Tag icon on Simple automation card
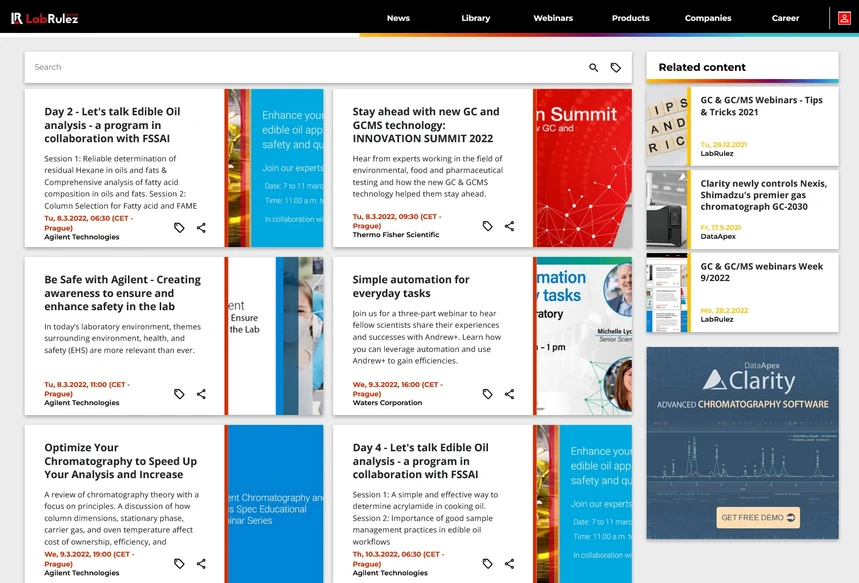 [x=488, y=394]
